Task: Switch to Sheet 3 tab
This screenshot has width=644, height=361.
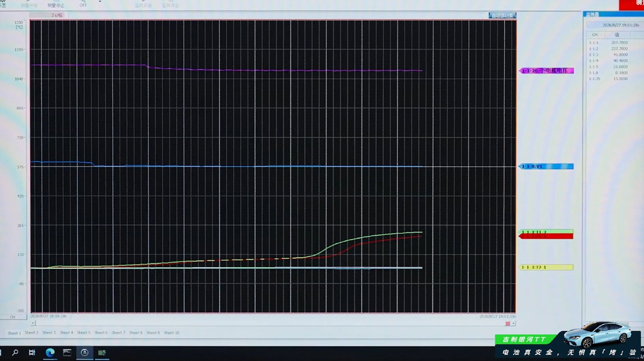Action: [49, 332]
